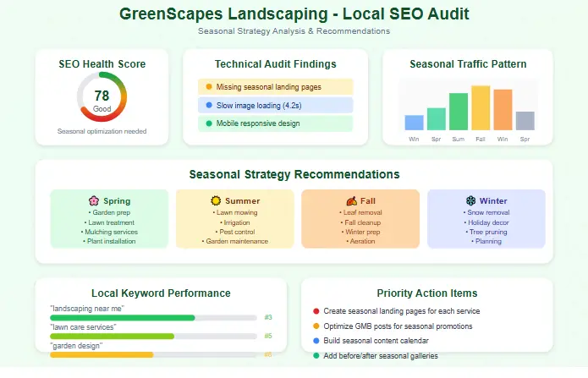Screen dimensions: 588x378
Task: Click the green Sum bar in traffic chart
Action: (x=459, y=111)
